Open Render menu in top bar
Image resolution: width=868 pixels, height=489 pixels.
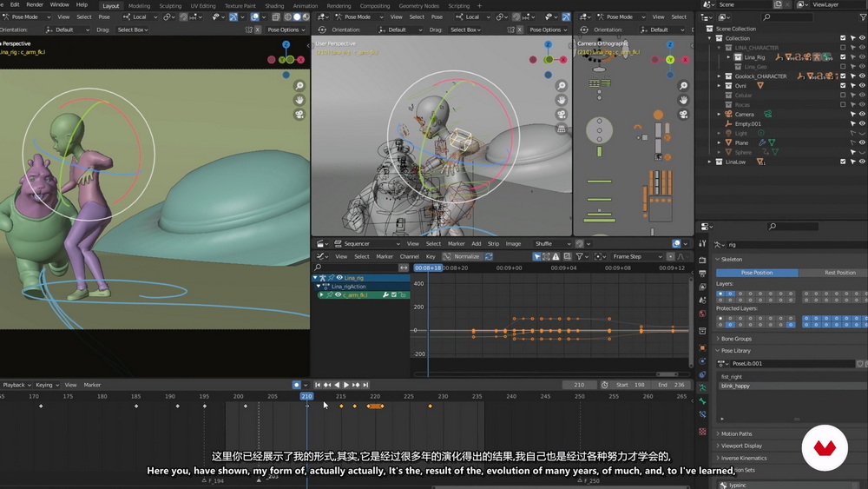[x=35, y=4]
